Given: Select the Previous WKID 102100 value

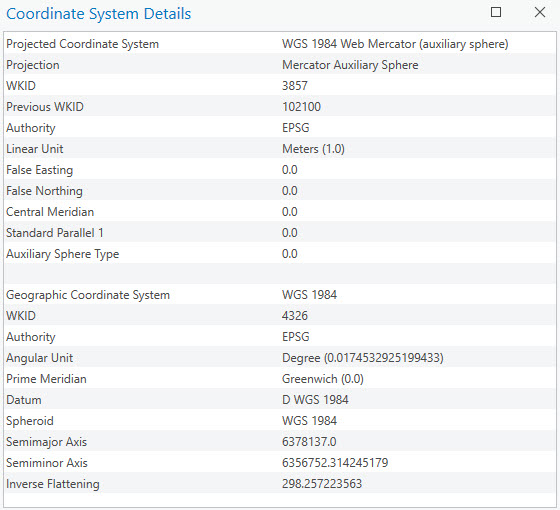Looking at the screenshot, I should point(301,107).
